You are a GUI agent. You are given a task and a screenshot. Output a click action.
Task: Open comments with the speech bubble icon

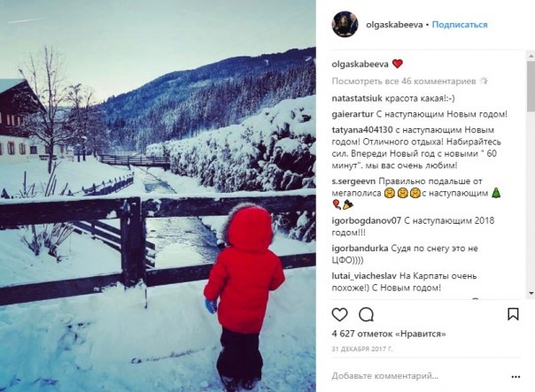coord(366,315)
